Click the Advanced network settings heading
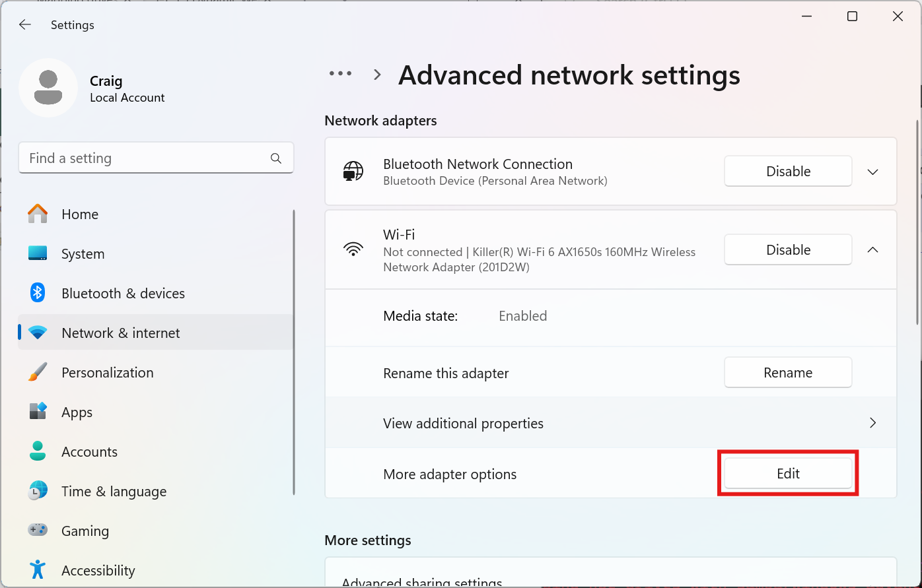This screenshot has width=922, height=588. pyautogui.click(x=569, y=75)
